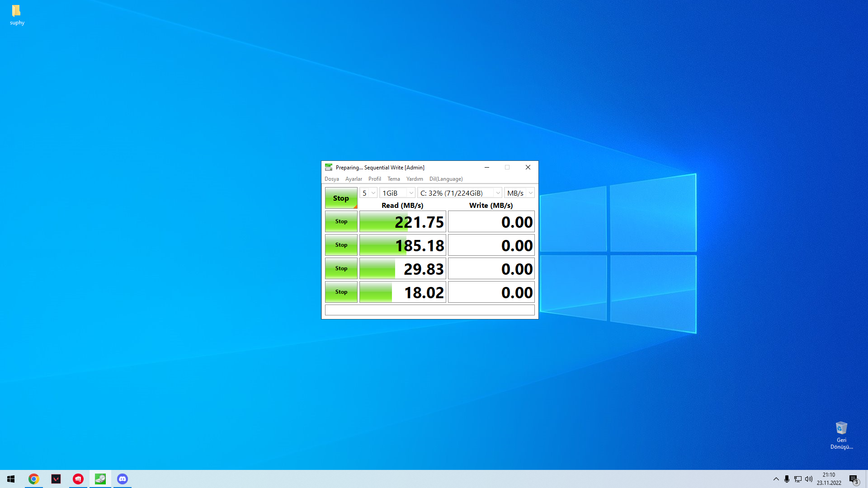Open Discord from the taskbar
Image resolution: width=868 pixels, height=488 pixels.
(123, 479)
